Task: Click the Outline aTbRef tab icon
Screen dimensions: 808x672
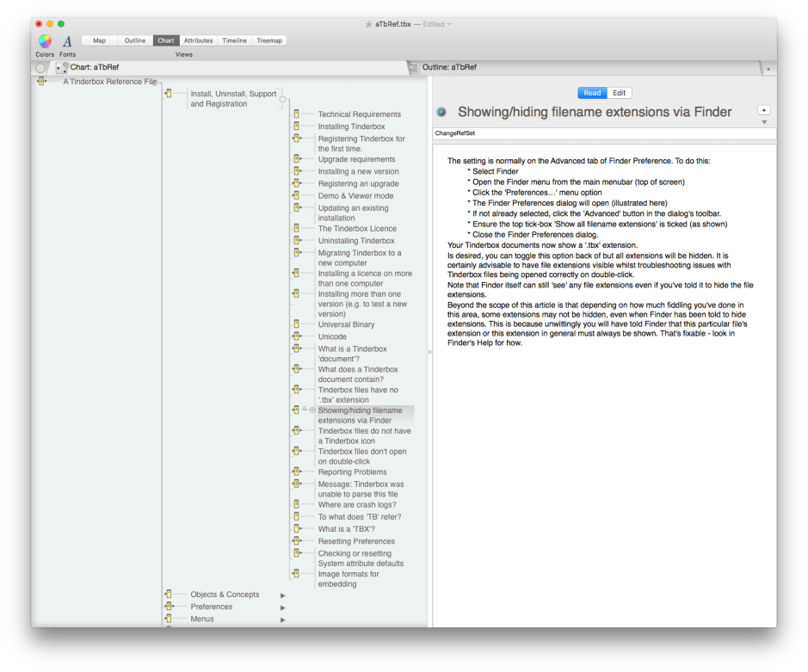Action: point(415,67)
